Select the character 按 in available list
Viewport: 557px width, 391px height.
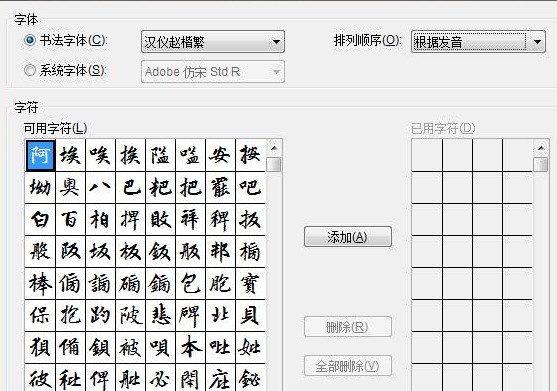tap(250, 155)
